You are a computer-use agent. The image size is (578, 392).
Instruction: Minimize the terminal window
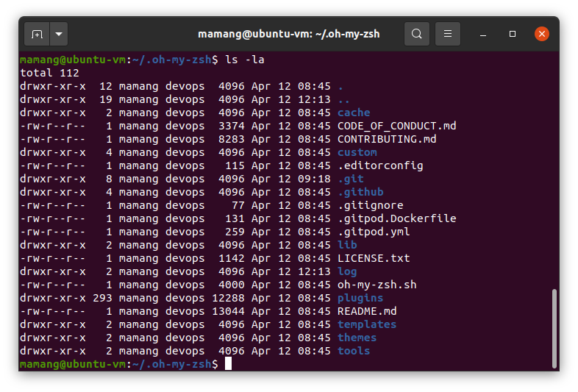point(483,35)
